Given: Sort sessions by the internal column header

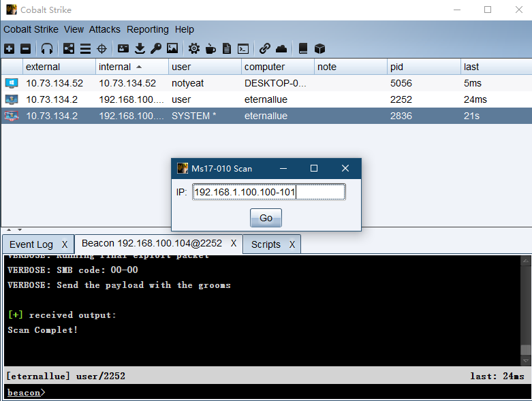Looking at the screenshot, I should click(x=131, y=67).
